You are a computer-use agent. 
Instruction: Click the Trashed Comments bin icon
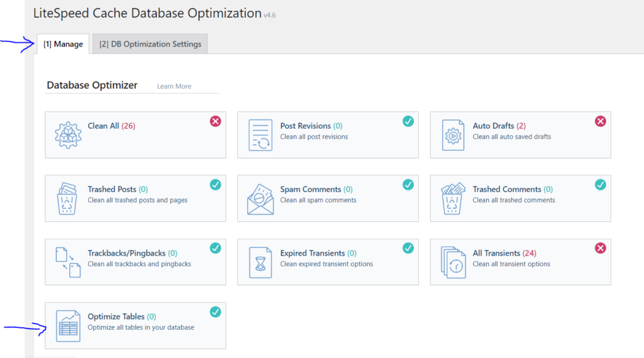click(x=453, y=198)
